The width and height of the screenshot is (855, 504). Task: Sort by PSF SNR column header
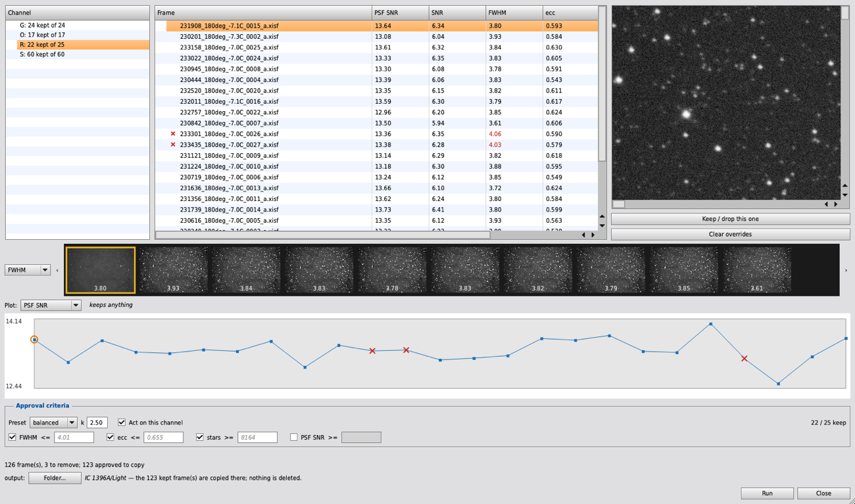(x=400, y=12)
